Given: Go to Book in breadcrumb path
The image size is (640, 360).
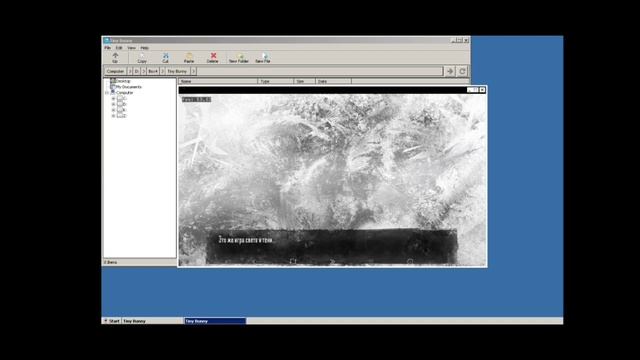Looking at the screenshot, I should click(x=153, y=71).
